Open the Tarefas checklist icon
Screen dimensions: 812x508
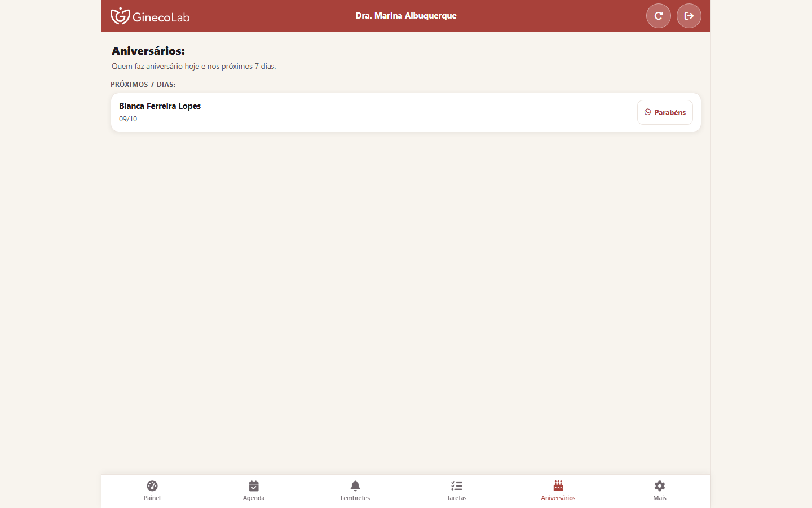pos(457,486)
